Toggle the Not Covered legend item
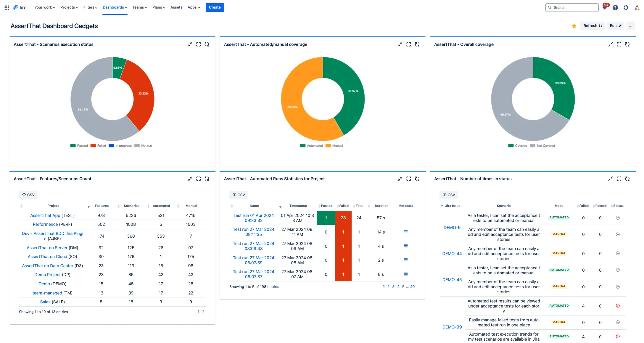644x343 pixels. click(x=542, y=146)
